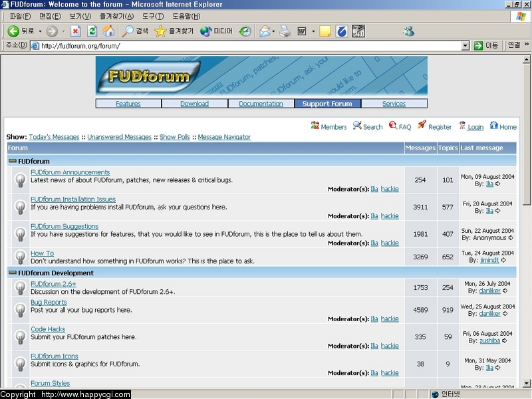Screen dimensions: 532x399
Task: Click the forum Login link
Action: pyautogui.click(x=471, y=126)
